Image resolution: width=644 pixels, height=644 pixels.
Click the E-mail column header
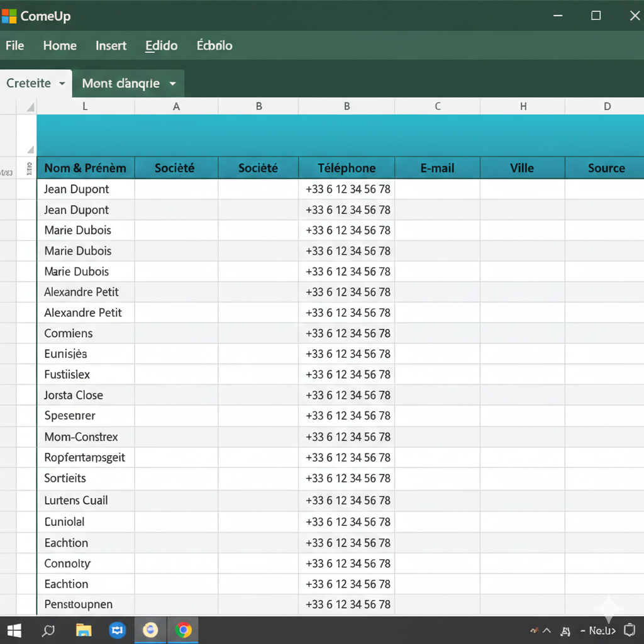pos(437,168)
